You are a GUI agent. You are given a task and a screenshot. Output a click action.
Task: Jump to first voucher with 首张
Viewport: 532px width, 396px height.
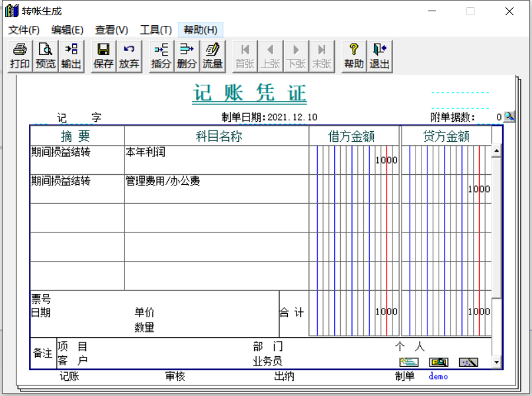pyautogui.click(x=244, y=56)
